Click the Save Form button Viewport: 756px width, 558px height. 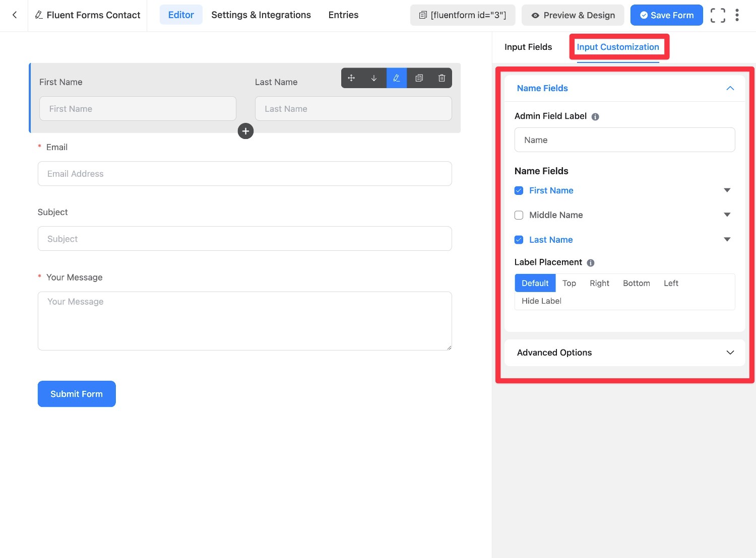point(666,15)
